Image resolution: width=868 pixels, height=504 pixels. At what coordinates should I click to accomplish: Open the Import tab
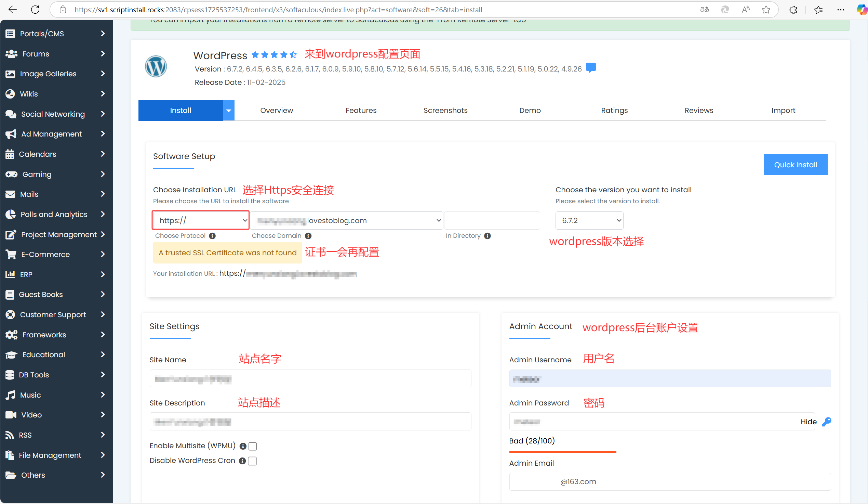click(x=783, y=110)
